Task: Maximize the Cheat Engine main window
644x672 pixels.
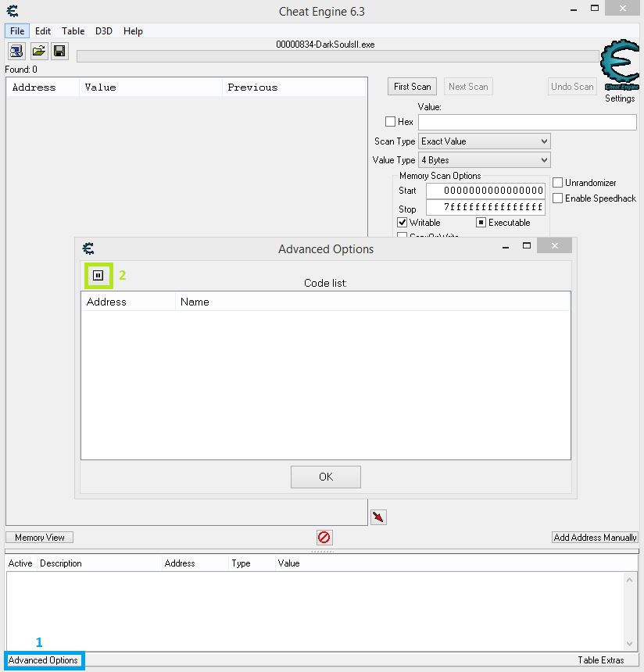Action: pyautogui.click(x=595, y=8)
